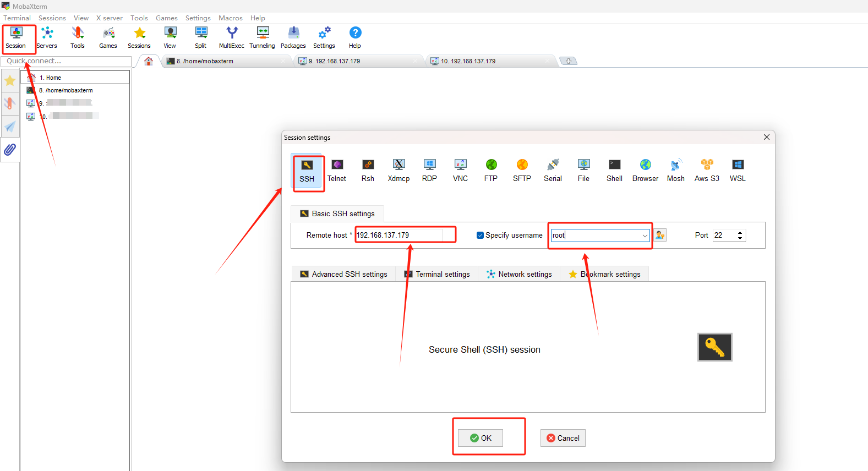This screenshot has height=471, width=868.
Task: Open the sidebar tools knife tab
Action: (x=10, y=103)
